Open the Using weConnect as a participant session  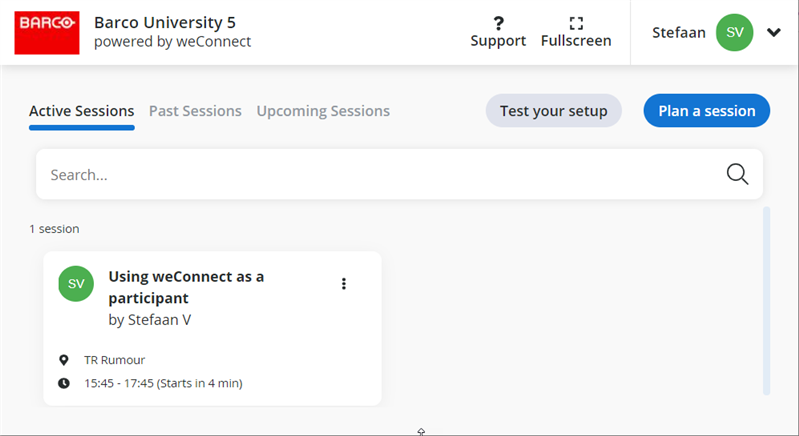pyautogui.click(x=186, y=287)
